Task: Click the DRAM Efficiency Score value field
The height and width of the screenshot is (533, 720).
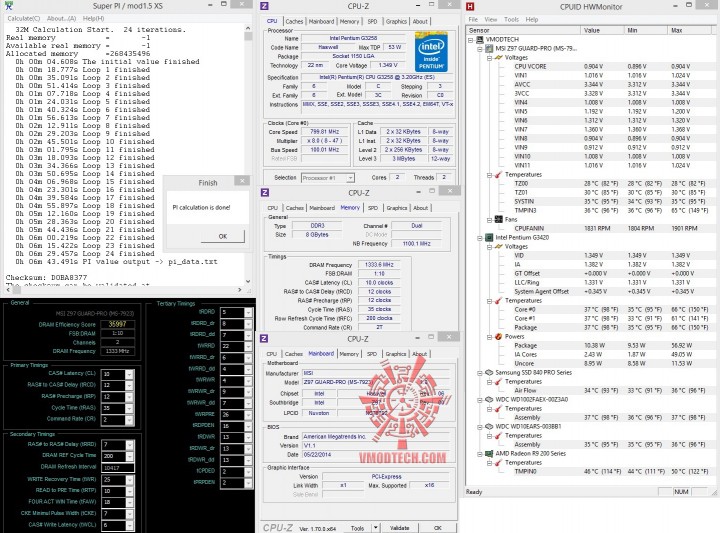Action: (118, 324)
